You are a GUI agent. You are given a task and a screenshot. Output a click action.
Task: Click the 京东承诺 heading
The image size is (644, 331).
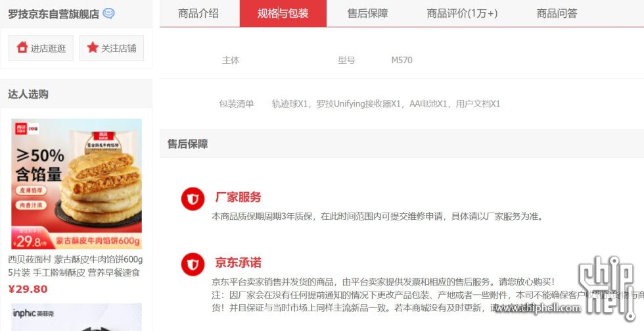pyautogui.click(x=238, y=263)
